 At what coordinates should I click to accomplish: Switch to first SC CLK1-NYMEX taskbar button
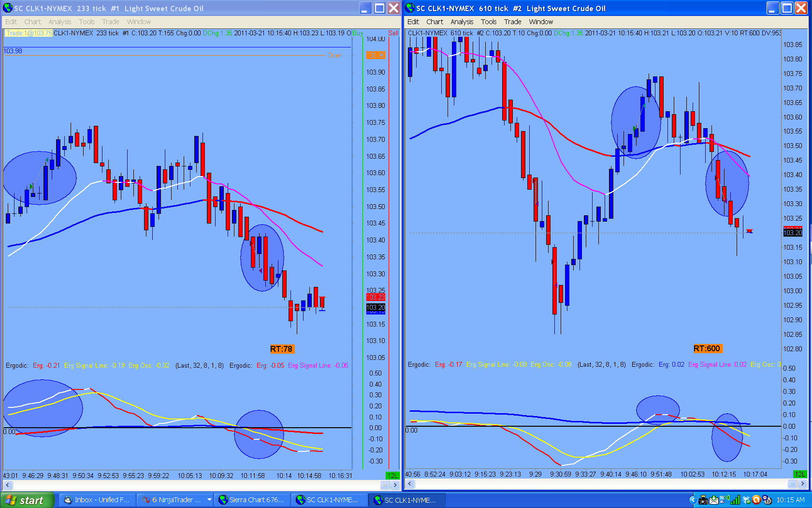point(329,500)
